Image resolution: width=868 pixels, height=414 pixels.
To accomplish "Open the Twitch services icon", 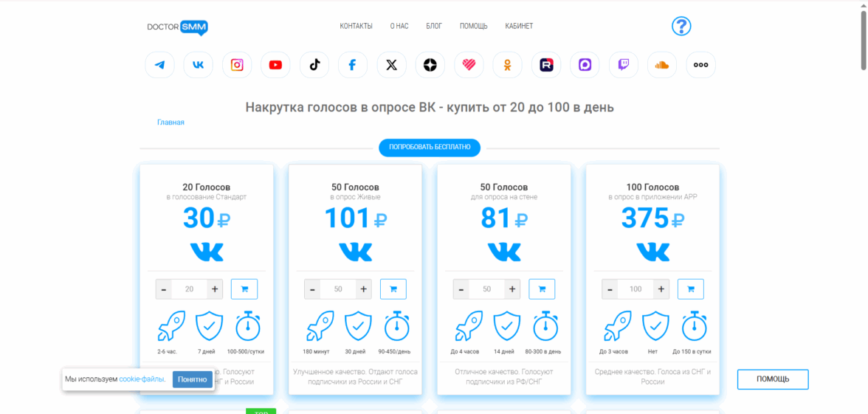I will click(x=624, y=65).
